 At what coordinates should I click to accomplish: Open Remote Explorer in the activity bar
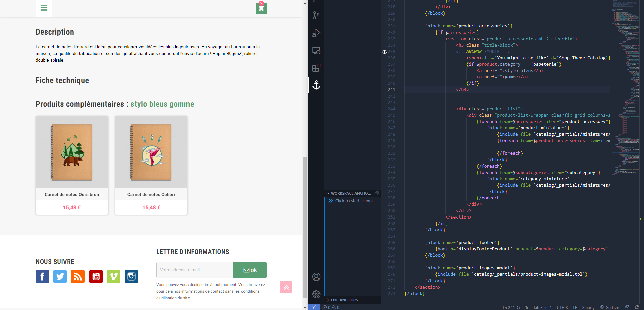[316, 51]
